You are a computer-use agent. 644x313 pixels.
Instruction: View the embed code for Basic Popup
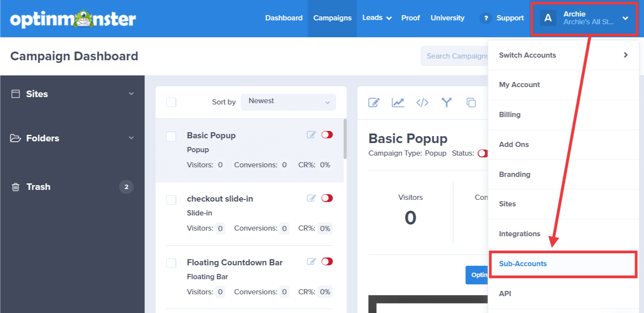pyautogui.click(x=422, y=103)
